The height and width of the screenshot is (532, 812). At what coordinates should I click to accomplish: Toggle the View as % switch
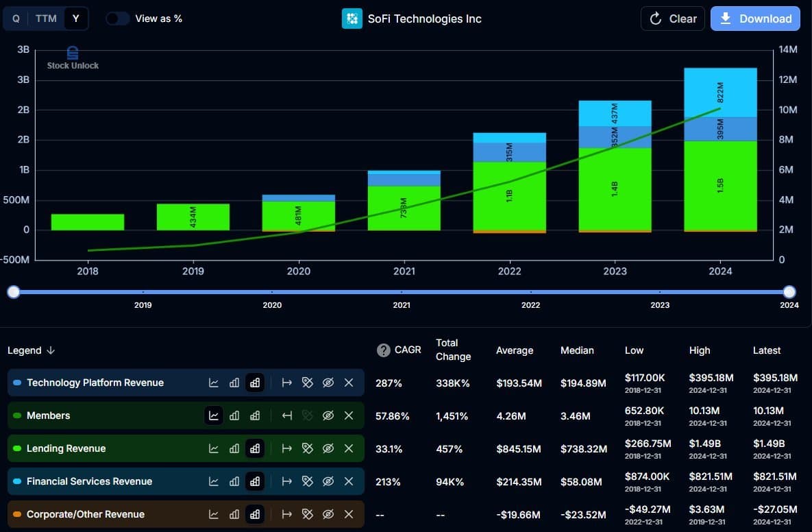click(x=118, y=19)
